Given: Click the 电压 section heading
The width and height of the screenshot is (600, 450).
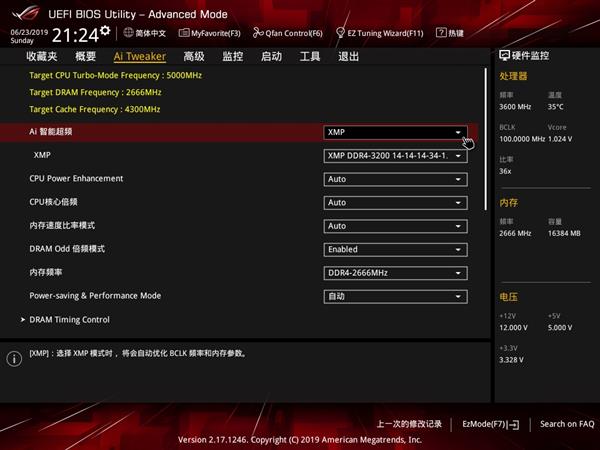Looking at the screenshot, I should 508,297.
